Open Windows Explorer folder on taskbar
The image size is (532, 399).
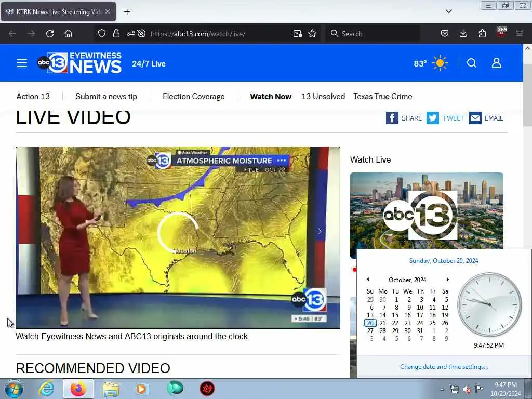[x=111, y=389]
